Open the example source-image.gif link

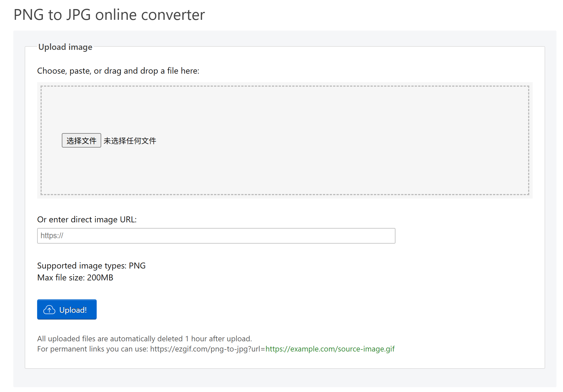[330, 349]
